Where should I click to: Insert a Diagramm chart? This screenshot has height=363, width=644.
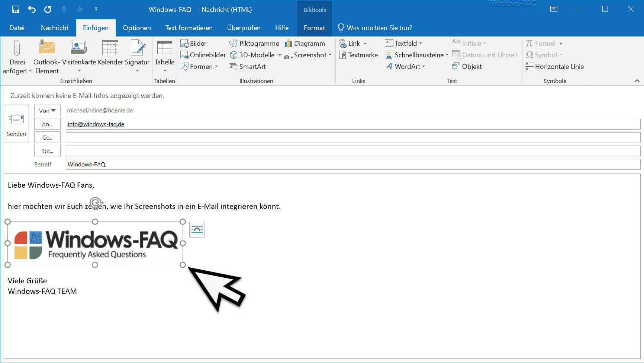pos(305,44)
